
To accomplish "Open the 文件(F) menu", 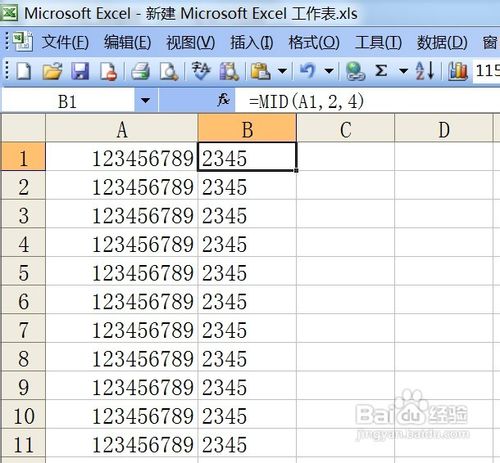I will (65, 42).
